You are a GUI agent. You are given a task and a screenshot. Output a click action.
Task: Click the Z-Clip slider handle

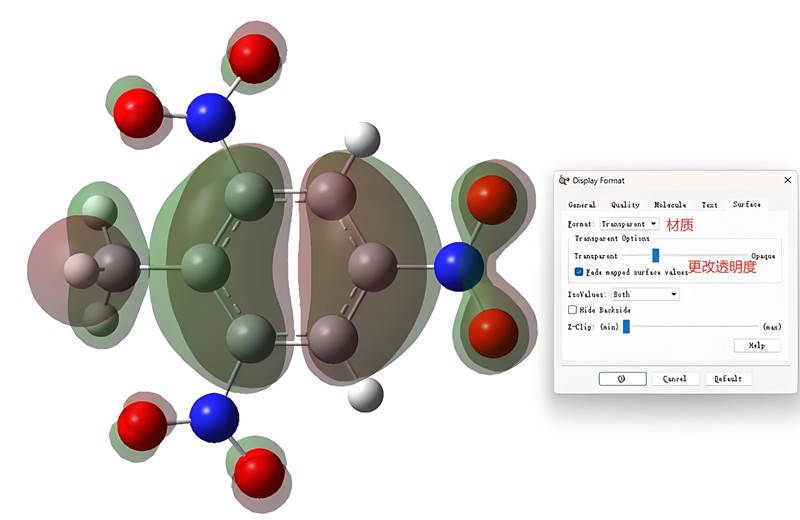click(626, 326)
